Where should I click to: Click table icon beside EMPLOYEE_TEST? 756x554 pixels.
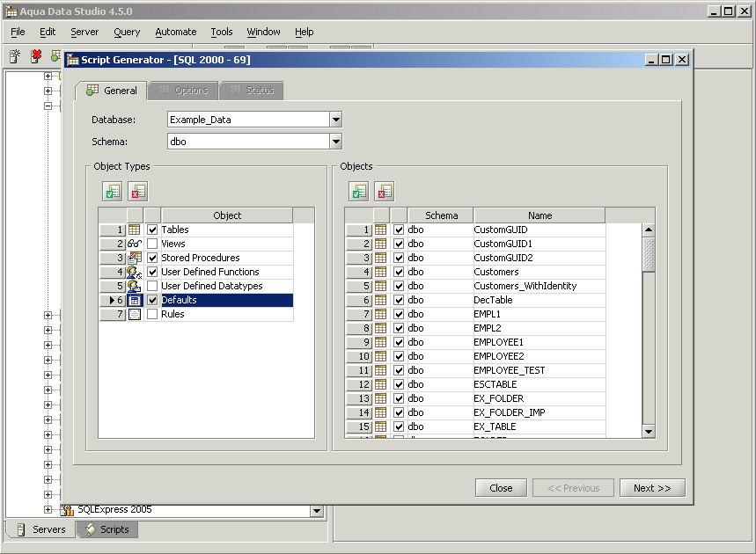tap(380, 370)
